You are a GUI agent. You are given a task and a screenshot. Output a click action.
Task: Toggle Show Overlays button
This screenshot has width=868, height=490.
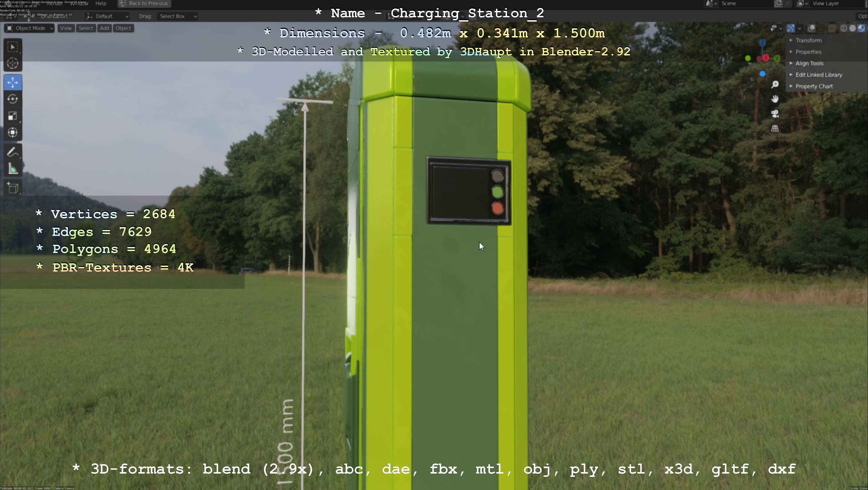811,28
